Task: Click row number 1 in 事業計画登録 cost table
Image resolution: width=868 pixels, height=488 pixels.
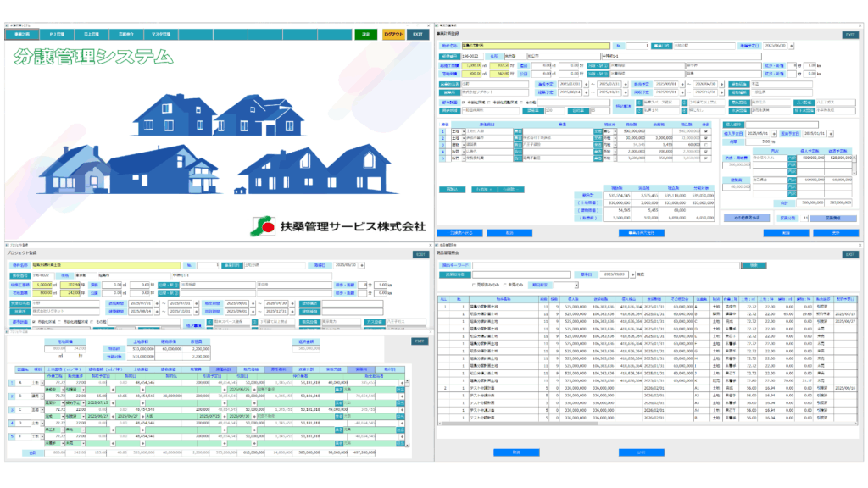Action: [x=441, y=131]
